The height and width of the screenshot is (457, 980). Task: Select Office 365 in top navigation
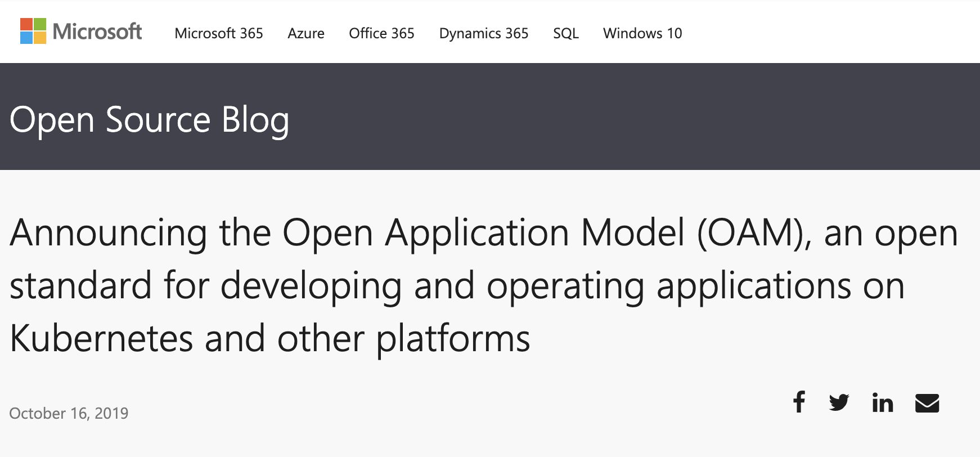pyautogui.click(x=381, y=33)
